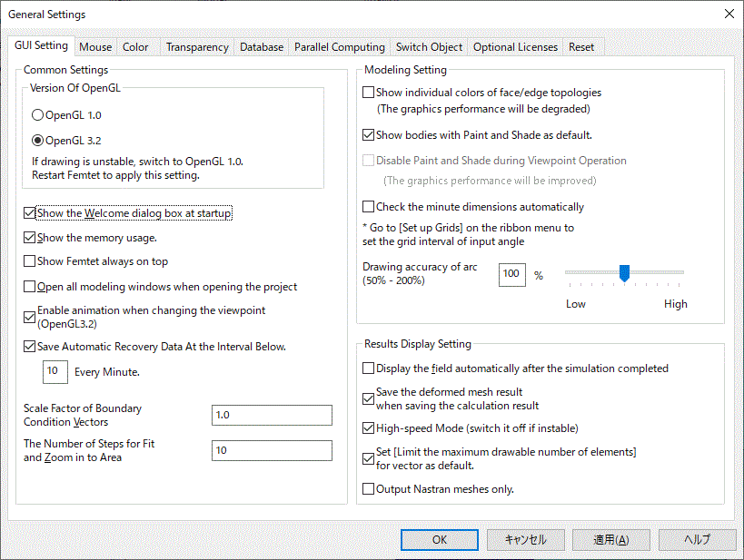Go to the Parallel Computing tab
Image resolution: width=744 pixels, height=560 pixels.
[340, 47]
